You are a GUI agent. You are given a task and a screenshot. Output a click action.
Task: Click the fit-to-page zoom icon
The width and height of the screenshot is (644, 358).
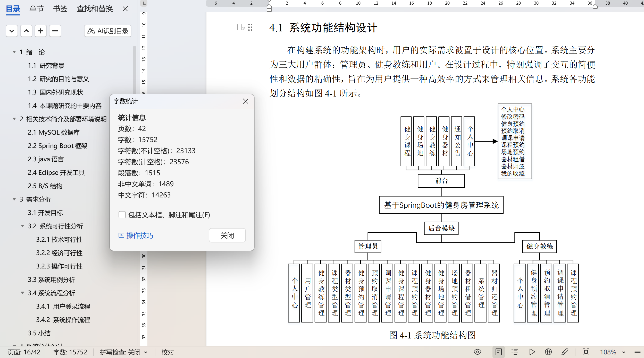pos(586,352)
